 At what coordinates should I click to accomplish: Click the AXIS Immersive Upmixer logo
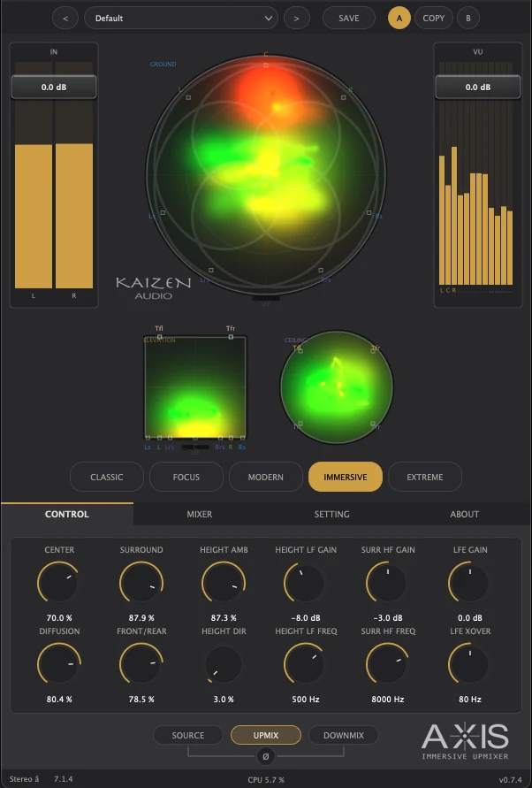tap(465, 741)
